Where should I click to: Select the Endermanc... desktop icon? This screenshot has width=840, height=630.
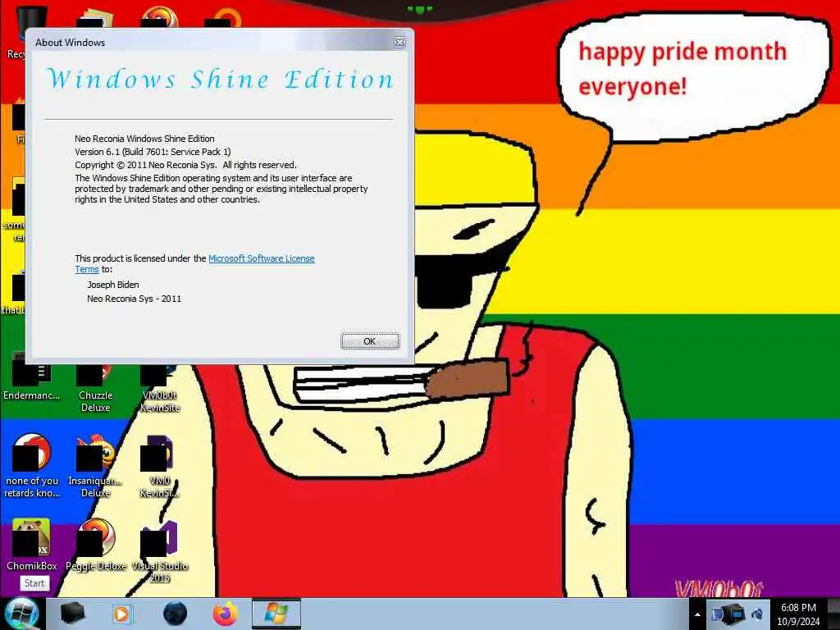(x=31, y=377)
